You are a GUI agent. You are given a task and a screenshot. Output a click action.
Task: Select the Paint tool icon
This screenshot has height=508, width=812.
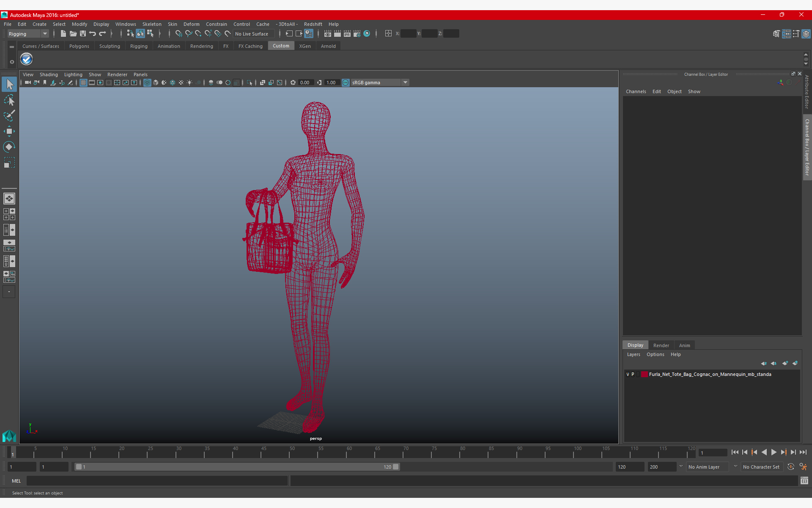9,115
